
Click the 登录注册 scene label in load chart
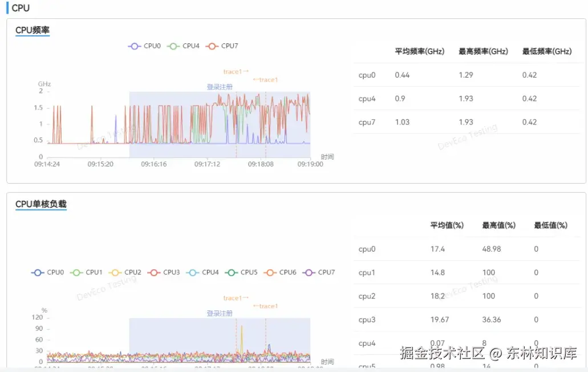point(220,313)
